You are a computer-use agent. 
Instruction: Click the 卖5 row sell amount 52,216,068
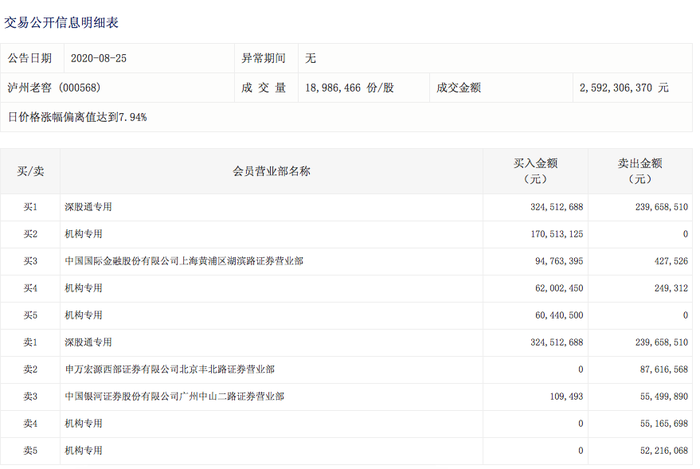pos(657,451)
